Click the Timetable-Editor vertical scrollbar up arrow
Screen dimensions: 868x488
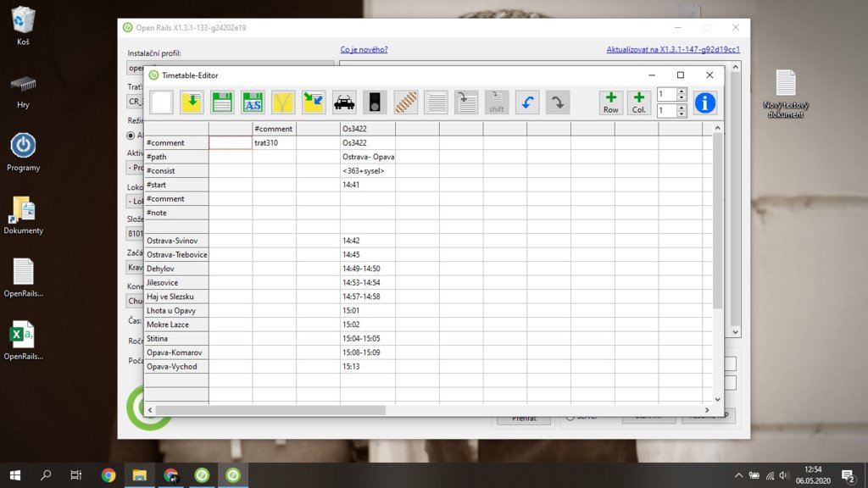click(717, 128)
